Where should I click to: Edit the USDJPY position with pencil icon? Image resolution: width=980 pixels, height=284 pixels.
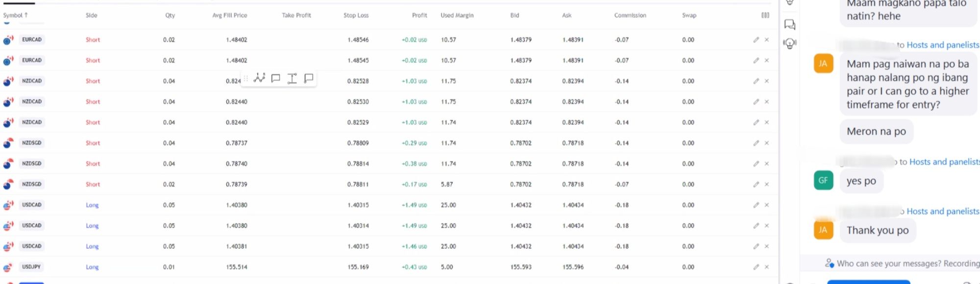[756, 267]
